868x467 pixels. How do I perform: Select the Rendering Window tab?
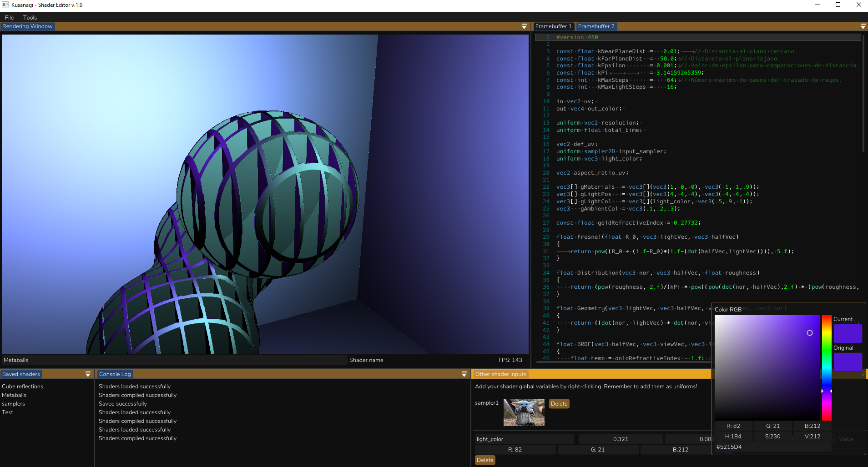27,26
